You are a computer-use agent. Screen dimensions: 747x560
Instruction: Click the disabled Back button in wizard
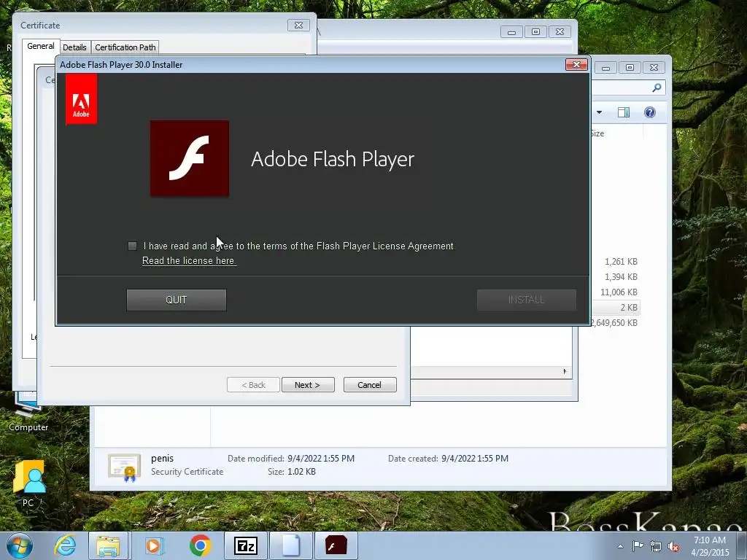click(x=253, y=385)
